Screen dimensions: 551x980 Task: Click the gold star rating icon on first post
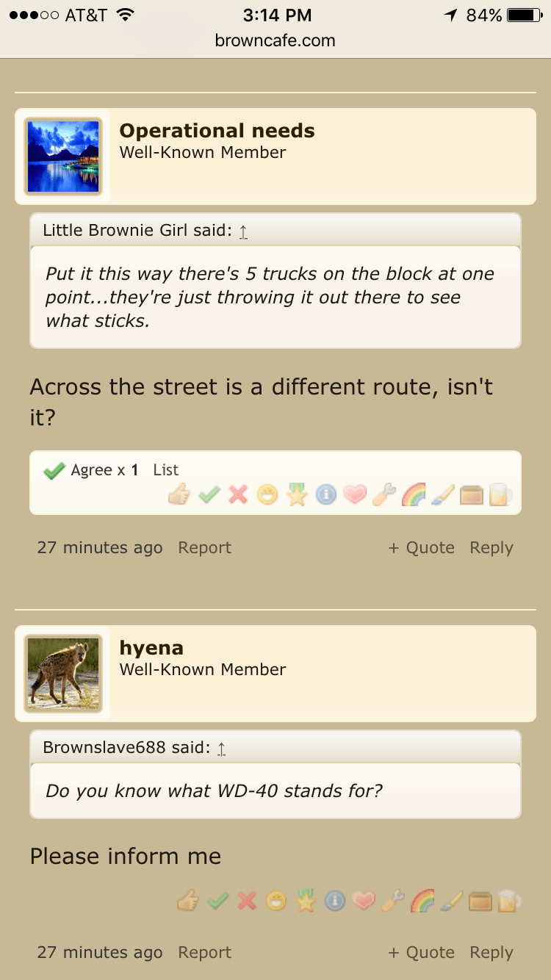pos(297,495)
